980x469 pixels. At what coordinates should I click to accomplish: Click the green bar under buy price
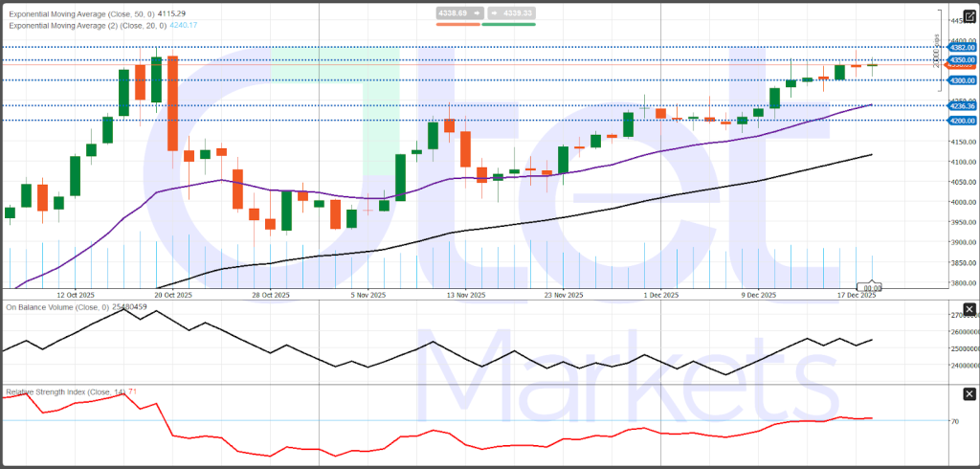tap(509, 23)
